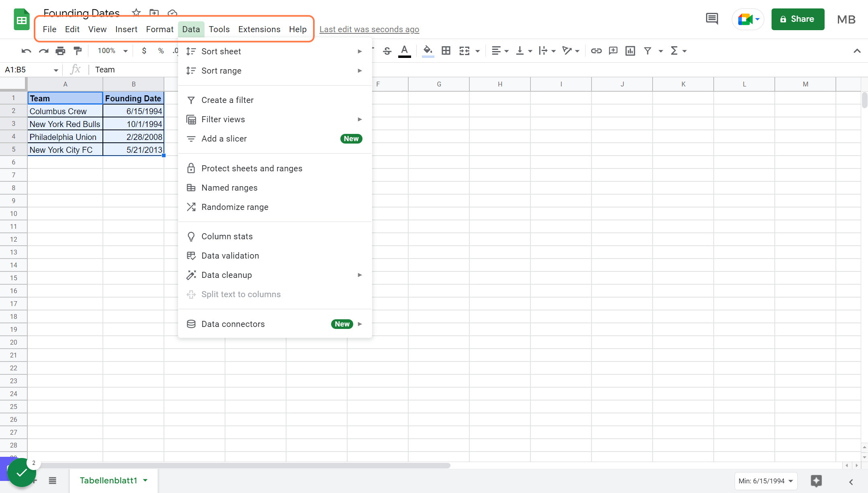Click the insert chart icon
Screen dimensions: 868x493
coord(630,51)
